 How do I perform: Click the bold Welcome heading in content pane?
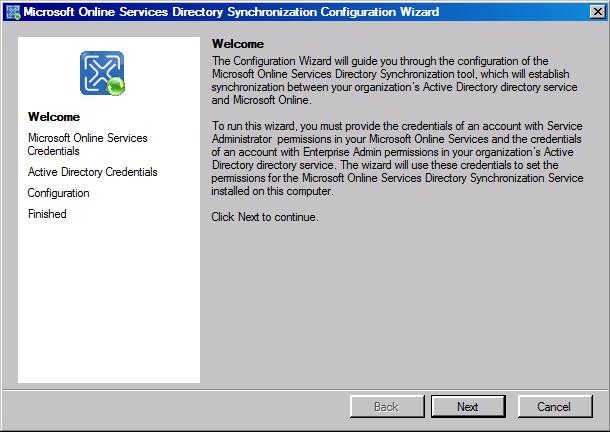pos(238,45)
